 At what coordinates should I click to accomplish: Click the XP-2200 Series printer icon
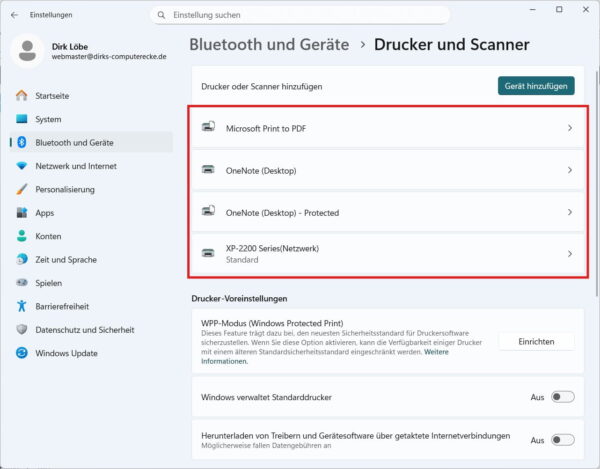[x=208, y=253]
